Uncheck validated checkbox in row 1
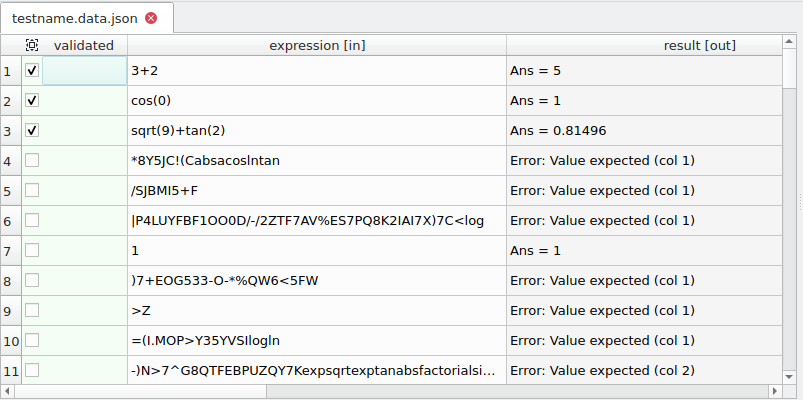The image size is (803, 400). click(32, 71)
